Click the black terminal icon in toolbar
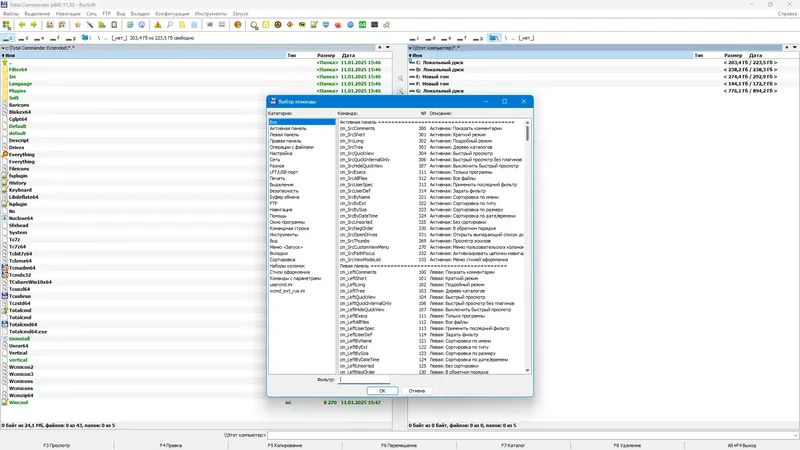Viewport: 800px width, 450px height. point(374,24)
